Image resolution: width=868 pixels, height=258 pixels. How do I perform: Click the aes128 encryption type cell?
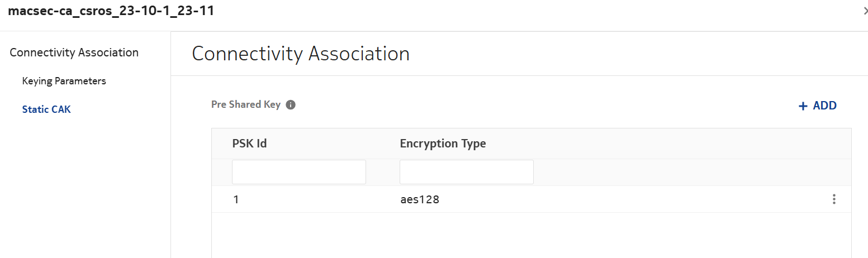[419, 199]
